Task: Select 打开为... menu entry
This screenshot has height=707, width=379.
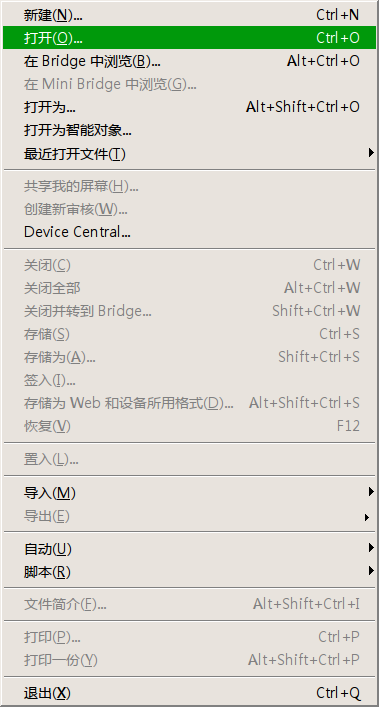Action: [x=189, y=107]
